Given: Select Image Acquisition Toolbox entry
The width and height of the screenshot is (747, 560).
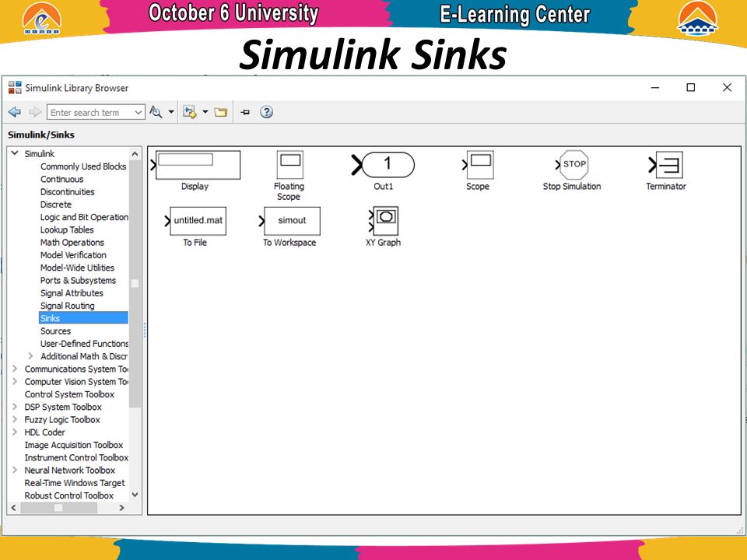Looking at the screenshot, I should pyautogui.click(x=74, y=445).
